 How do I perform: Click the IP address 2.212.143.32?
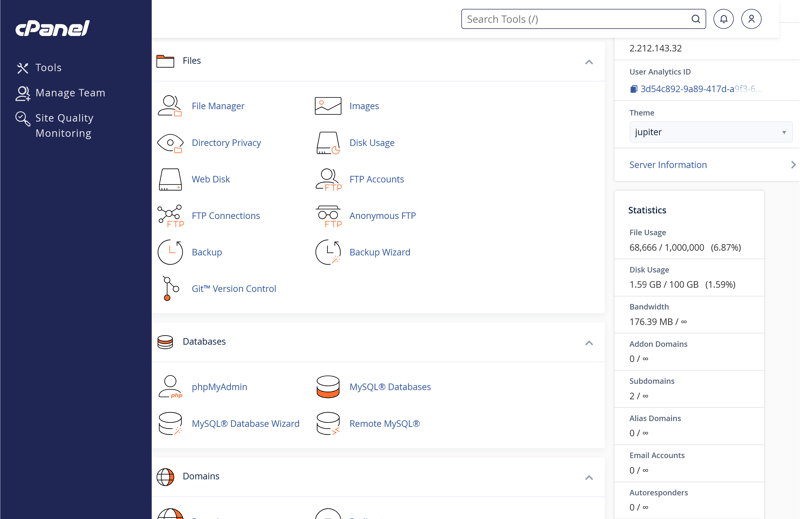[655, 48]
